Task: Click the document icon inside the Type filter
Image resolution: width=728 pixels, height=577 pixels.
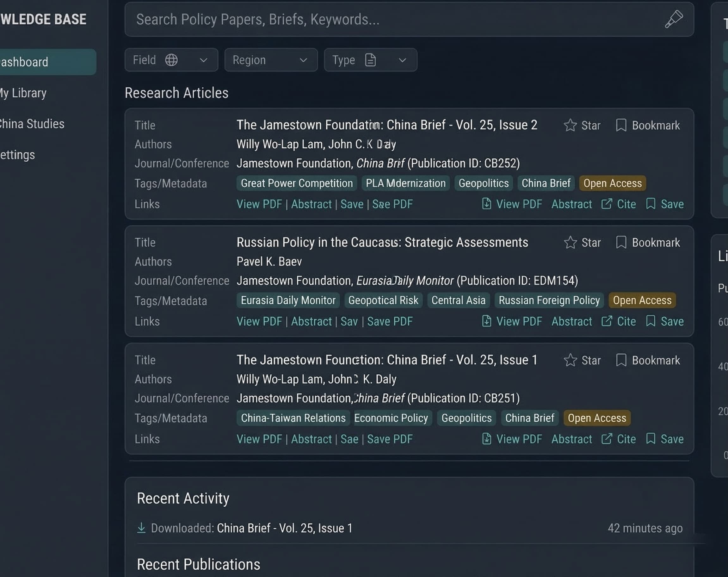Action: (x=370, y=60)
